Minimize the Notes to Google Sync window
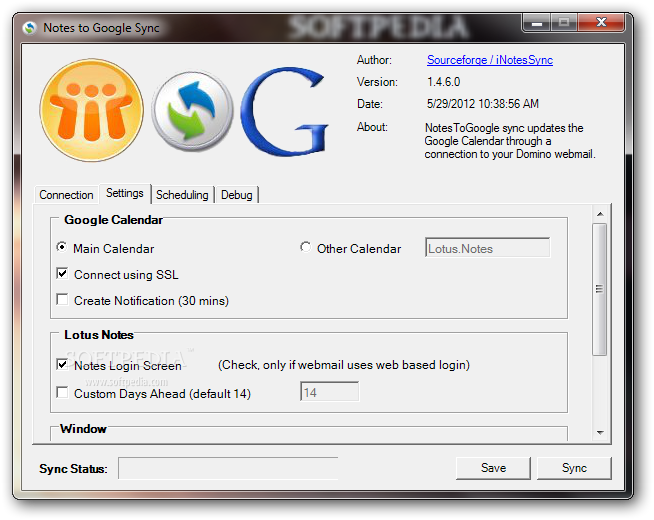 coord(536,23)
